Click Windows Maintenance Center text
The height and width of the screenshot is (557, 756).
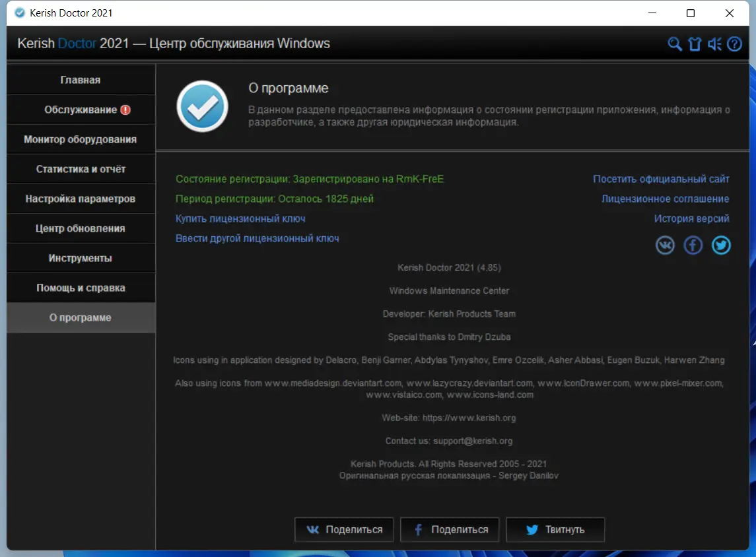[449, 291]
